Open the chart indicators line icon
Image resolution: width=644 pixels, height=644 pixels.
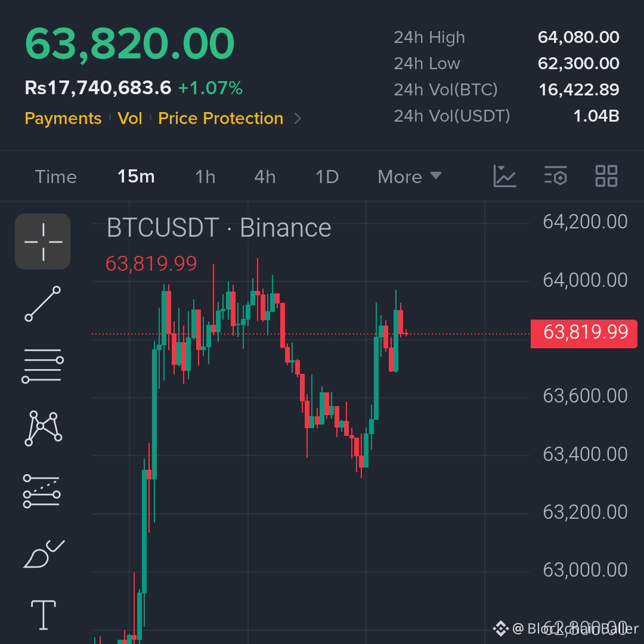click(x=505, y=176)
